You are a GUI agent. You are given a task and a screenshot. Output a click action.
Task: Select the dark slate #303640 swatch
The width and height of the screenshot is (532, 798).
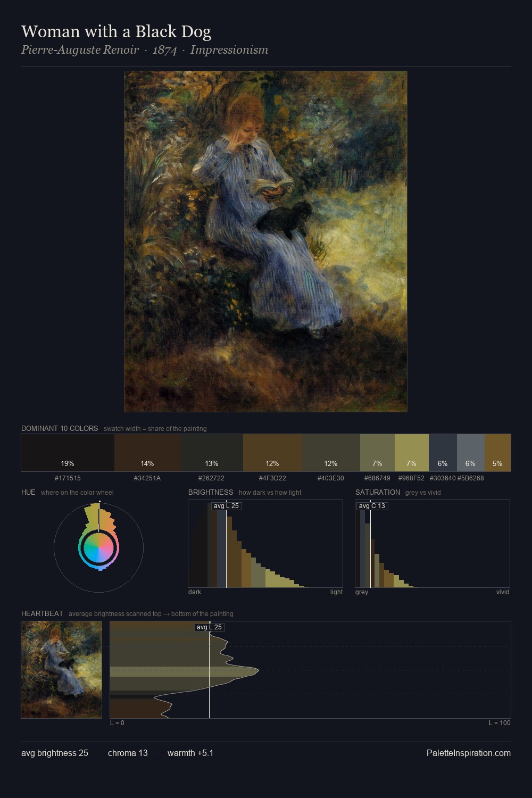[x=443, y=453]
